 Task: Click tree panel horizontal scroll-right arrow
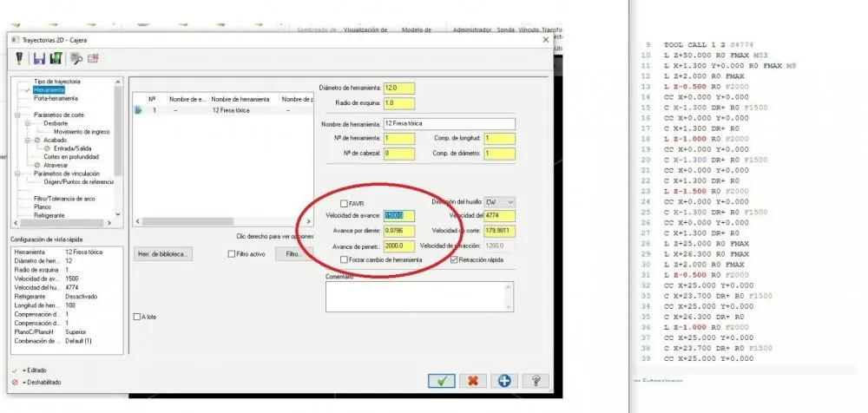(x=109, y=223)
